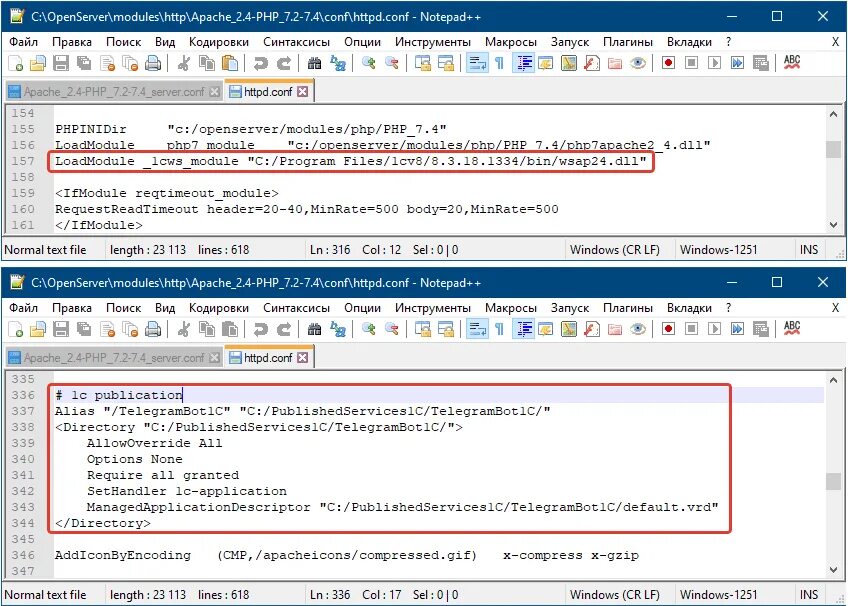Switch to Apache_2.4-PHP_7.2-7.4_server.conf tab, upper window
The image size is (848, 606).
click(114, 92)
